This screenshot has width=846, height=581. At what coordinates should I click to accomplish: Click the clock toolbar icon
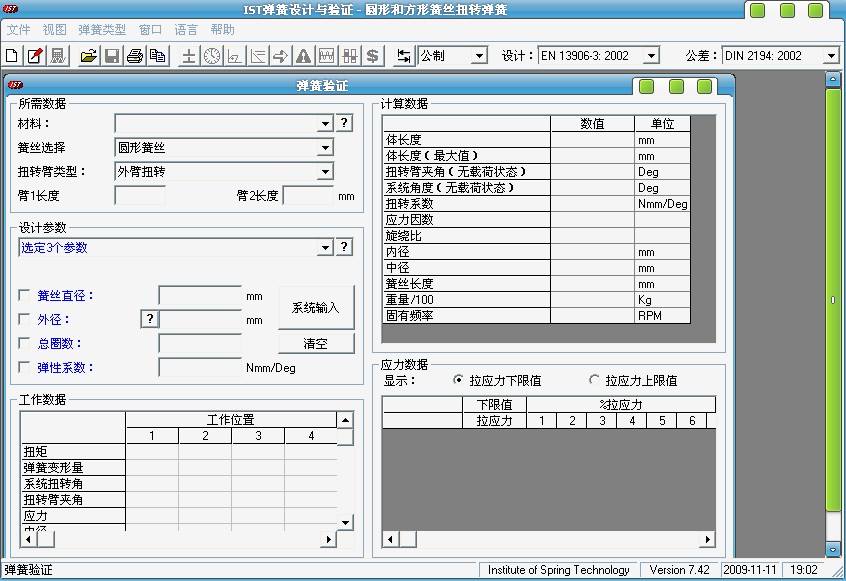pyautogui.click(x=212, y=56)
